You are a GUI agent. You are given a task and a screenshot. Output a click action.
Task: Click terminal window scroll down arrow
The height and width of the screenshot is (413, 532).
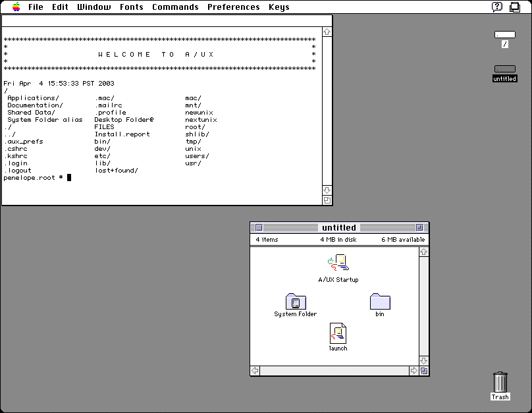click(x=327, y=190)
